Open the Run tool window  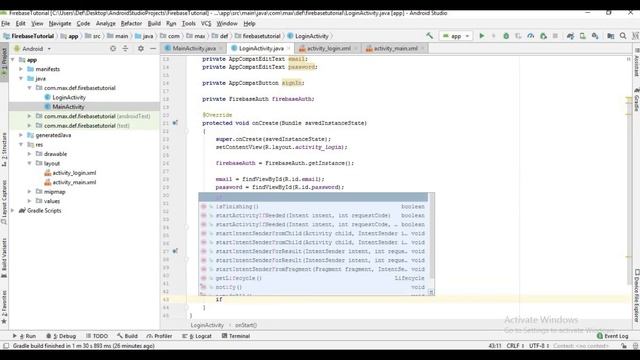point(24,336)
